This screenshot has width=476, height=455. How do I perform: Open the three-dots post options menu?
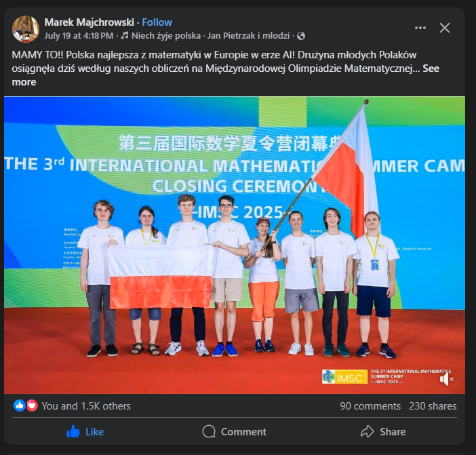click(x=420, y=28)
